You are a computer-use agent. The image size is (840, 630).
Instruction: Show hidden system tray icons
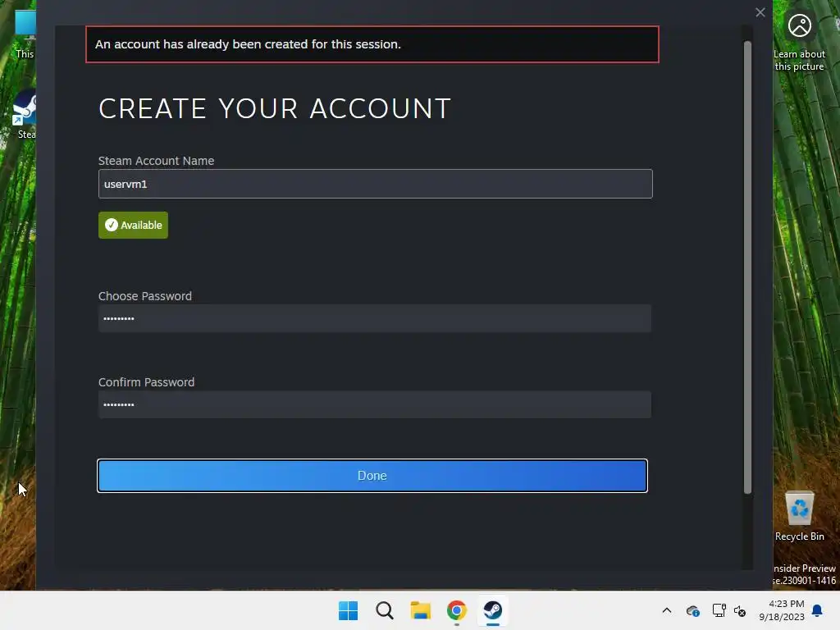coord(667,610)
